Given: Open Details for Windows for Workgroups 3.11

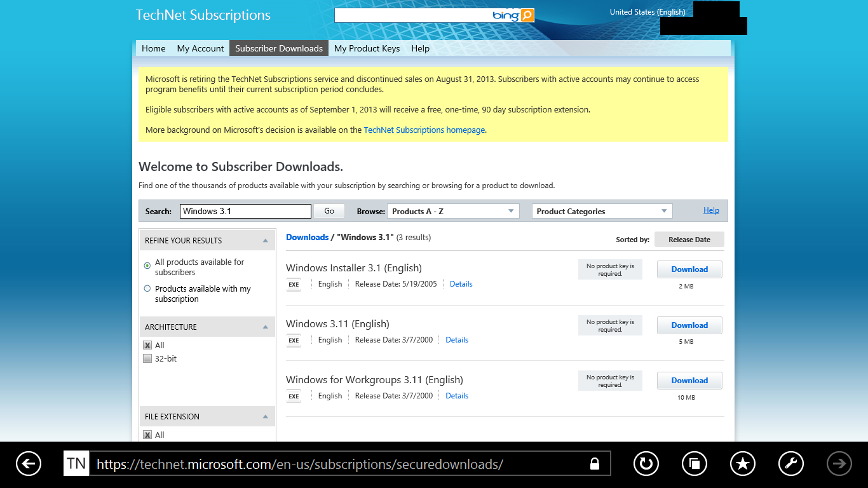Looking at the screenshot, I should coord(457,396).
